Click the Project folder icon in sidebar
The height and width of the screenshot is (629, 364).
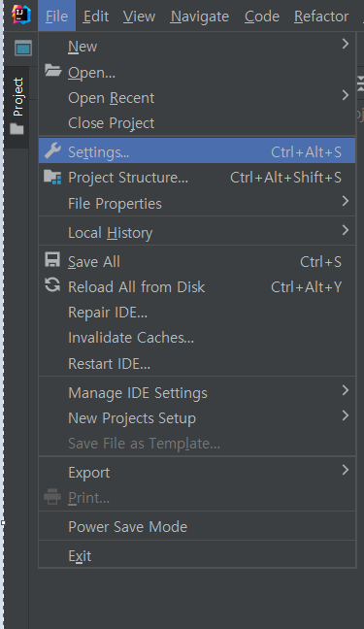pyautogui.click(x=17, y=129)
